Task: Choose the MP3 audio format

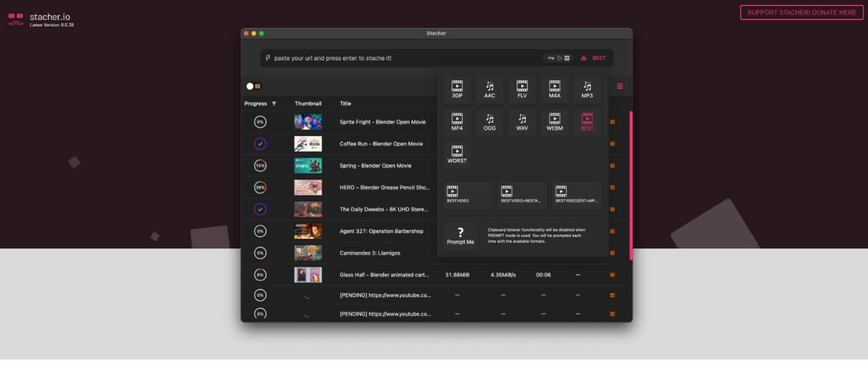Action: (x=587, y=89)
